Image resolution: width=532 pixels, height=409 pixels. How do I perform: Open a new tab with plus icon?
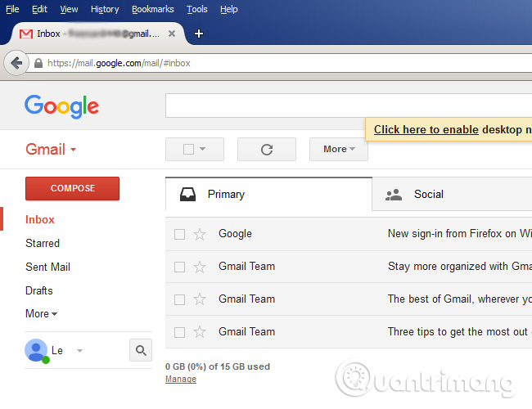[x=199, y=34]
